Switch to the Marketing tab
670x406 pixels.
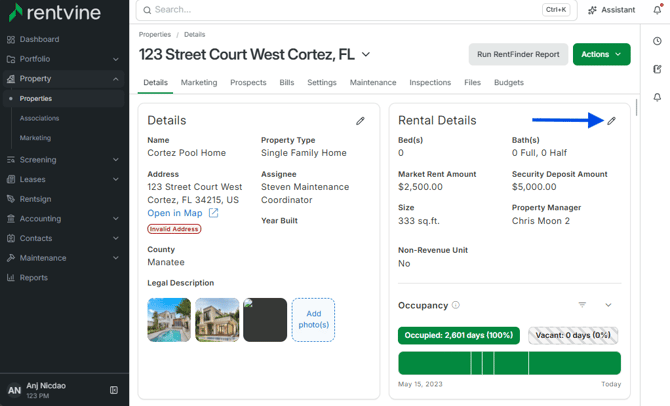point(199,82)
